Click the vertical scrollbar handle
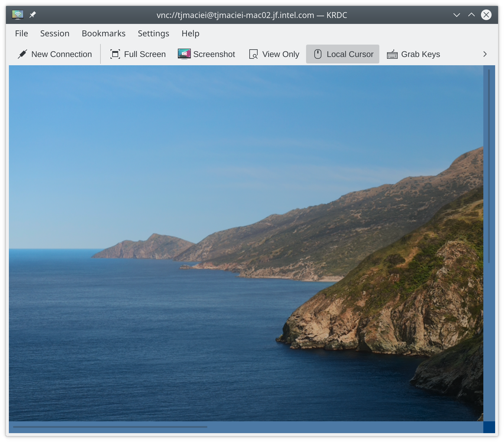This screenshot has height=442, width=504. [489, 166]
